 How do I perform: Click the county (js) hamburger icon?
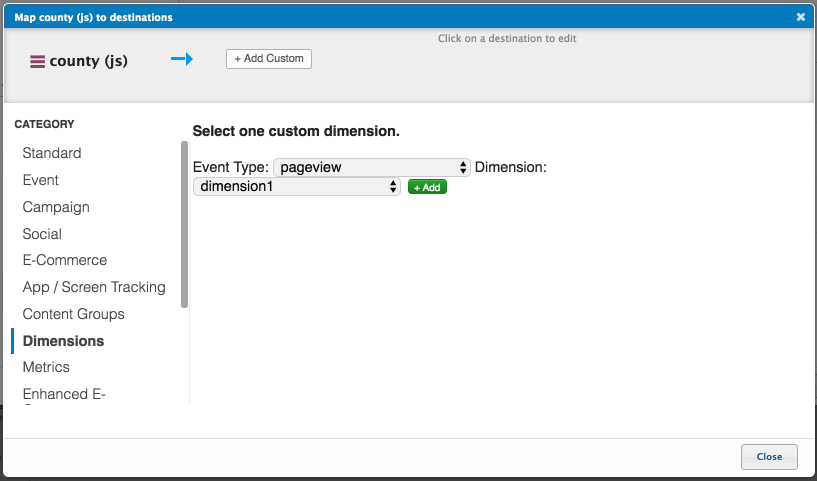(37, 61)
